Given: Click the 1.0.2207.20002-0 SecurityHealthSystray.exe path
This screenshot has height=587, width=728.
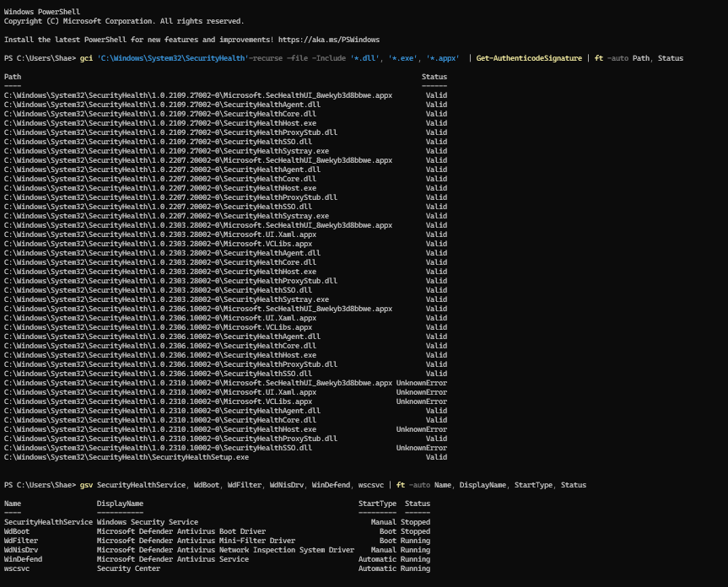Looking at the screenshot, I should [x=166, y=216].
